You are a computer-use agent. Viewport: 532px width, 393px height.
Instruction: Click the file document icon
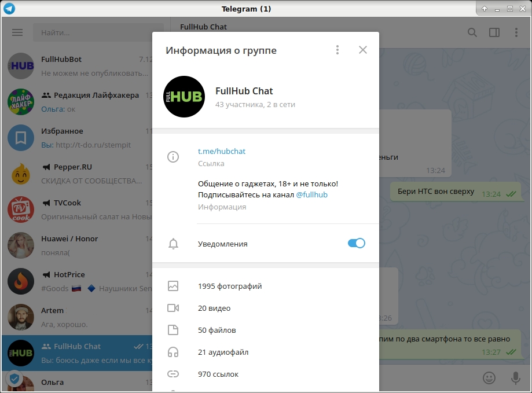(173, 330)
